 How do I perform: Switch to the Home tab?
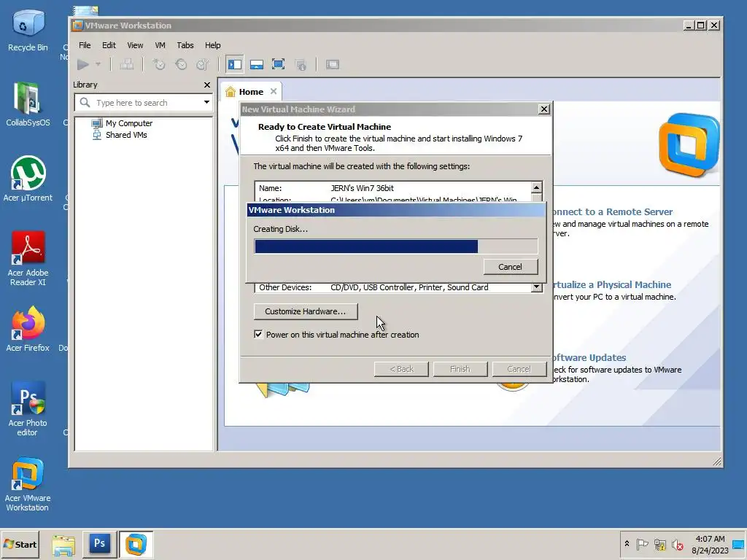point(251,91)
